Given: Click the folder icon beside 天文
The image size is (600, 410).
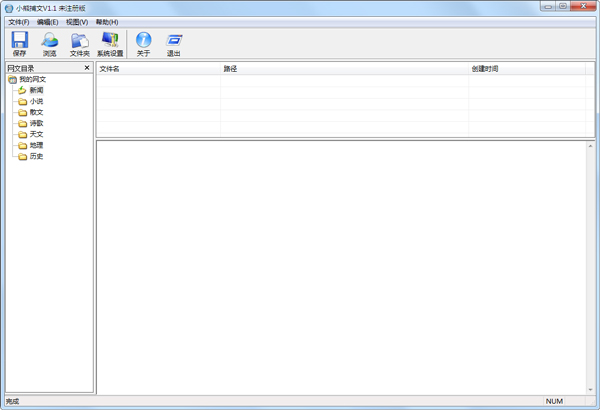Looking at the screenshot, I should [x=23, y=135].
